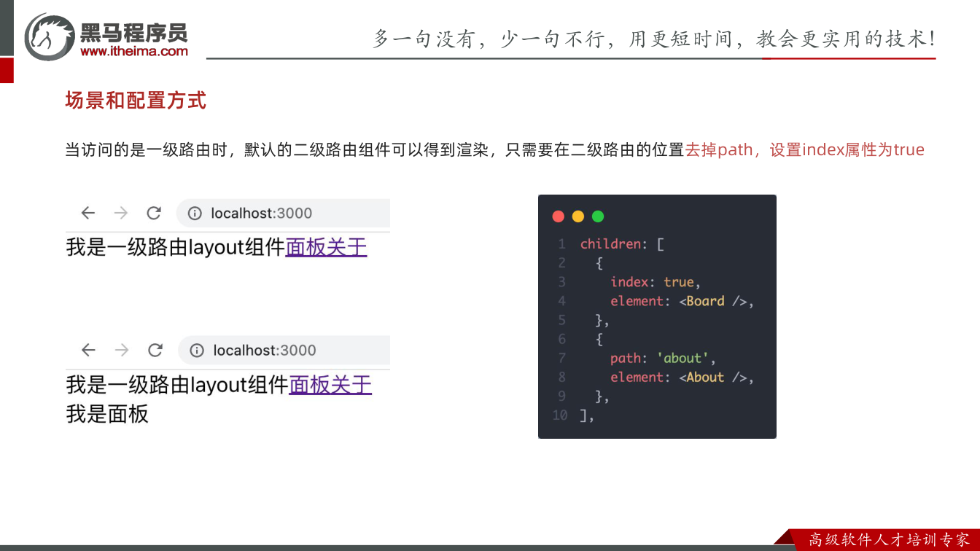Click the slogan 多一句没有，少一句不行 in the header
The image size is (980, 551).
[489, 39]
